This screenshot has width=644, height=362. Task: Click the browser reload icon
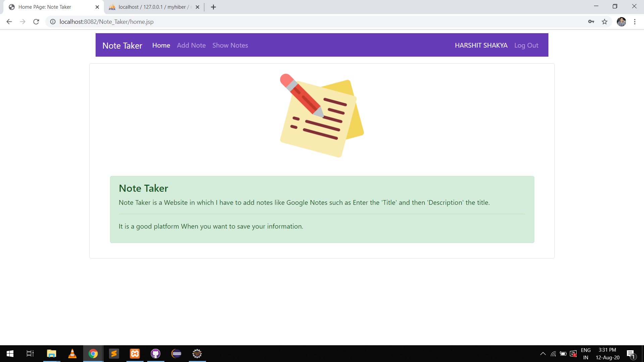(x=36, y=22)
